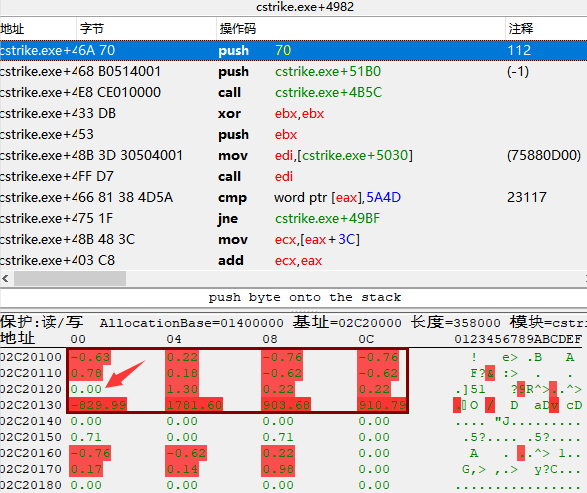Select the call cstrike.exe+4B5C row
Image resolution: width=587 pixels, height=493 pixels.
pyautogui.click(x=294, y=92)
